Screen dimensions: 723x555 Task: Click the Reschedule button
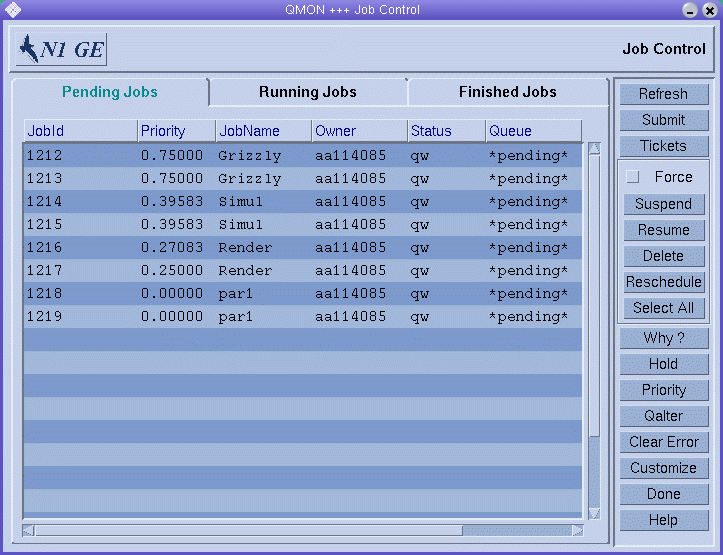664,282
